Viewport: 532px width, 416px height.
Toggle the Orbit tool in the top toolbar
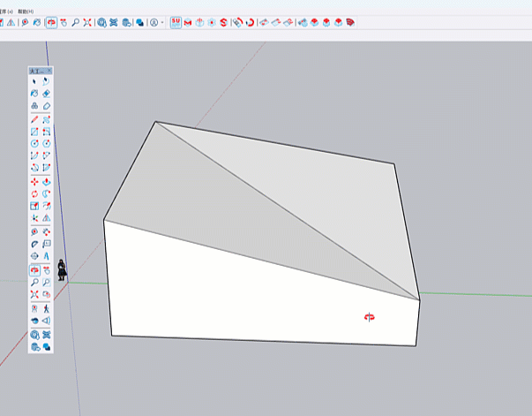[51, 22]
